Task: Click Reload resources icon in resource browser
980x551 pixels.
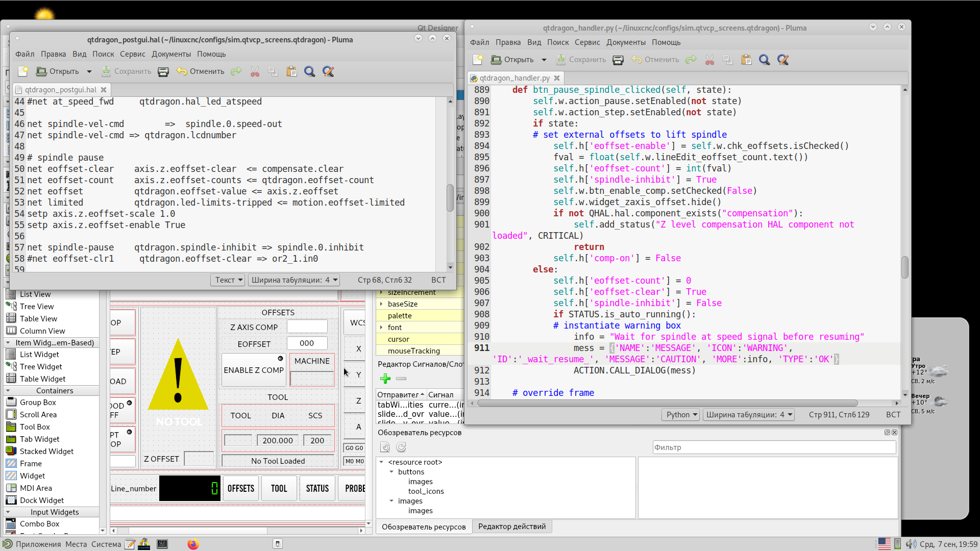Action: tap(401, 447)
